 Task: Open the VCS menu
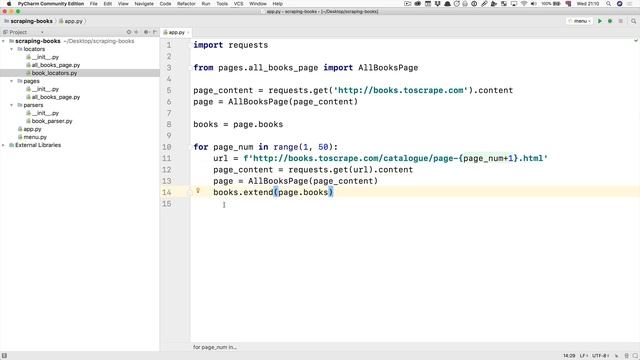click(238, 4)
